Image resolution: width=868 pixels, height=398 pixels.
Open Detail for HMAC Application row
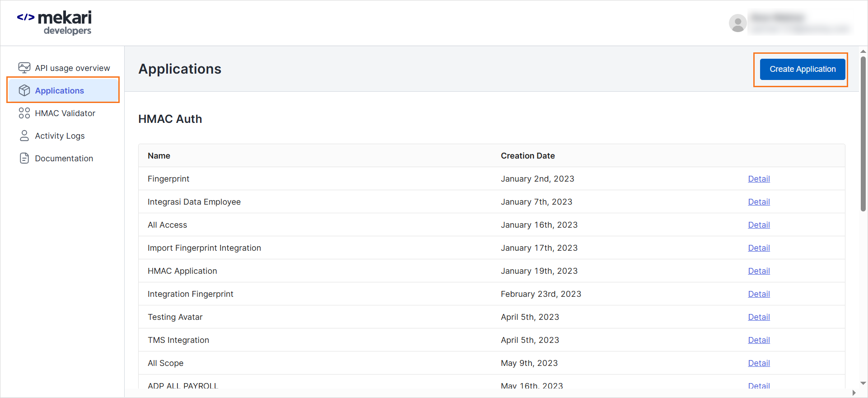(x=759, y=271)
